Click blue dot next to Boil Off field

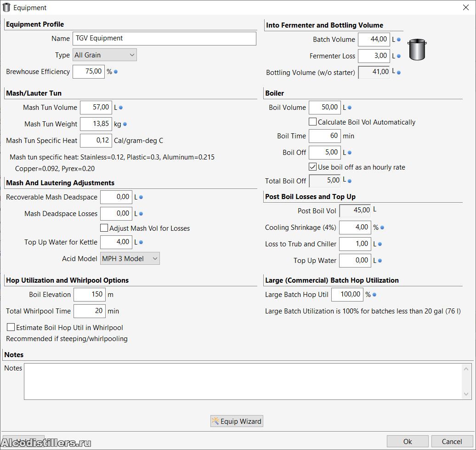350,153
